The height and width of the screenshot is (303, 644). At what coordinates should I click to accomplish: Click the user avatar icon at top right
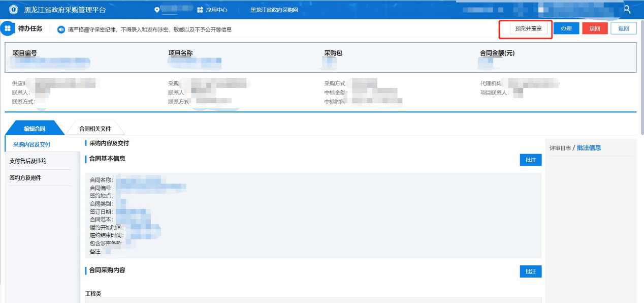pyautogui.click(x=627, y=9)
